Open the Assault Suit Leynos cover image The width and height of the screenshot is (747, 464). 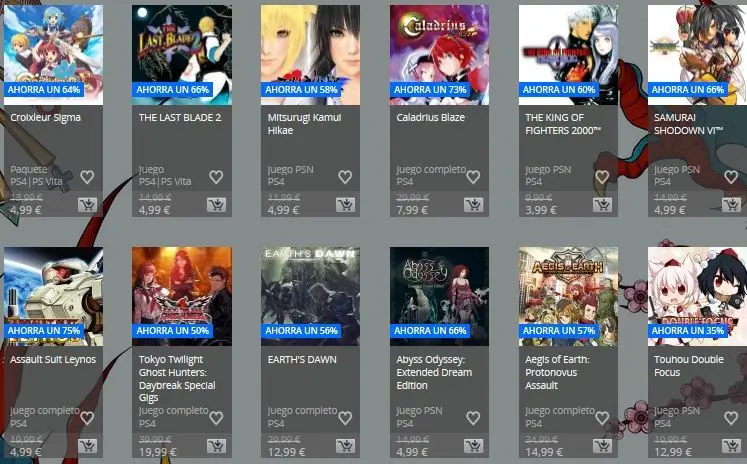click(x=53, y=296)
